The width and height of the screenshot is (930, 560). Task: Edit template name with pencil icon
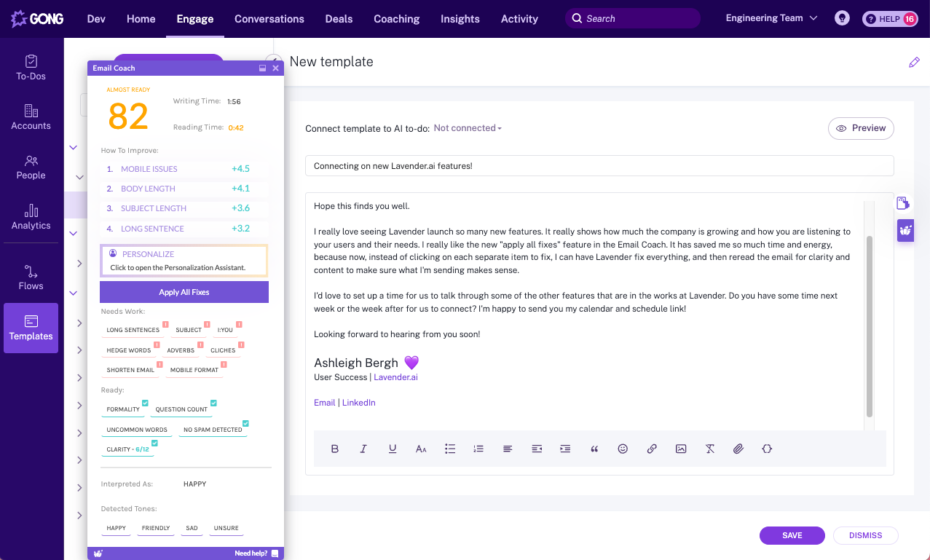coord(914,63)
